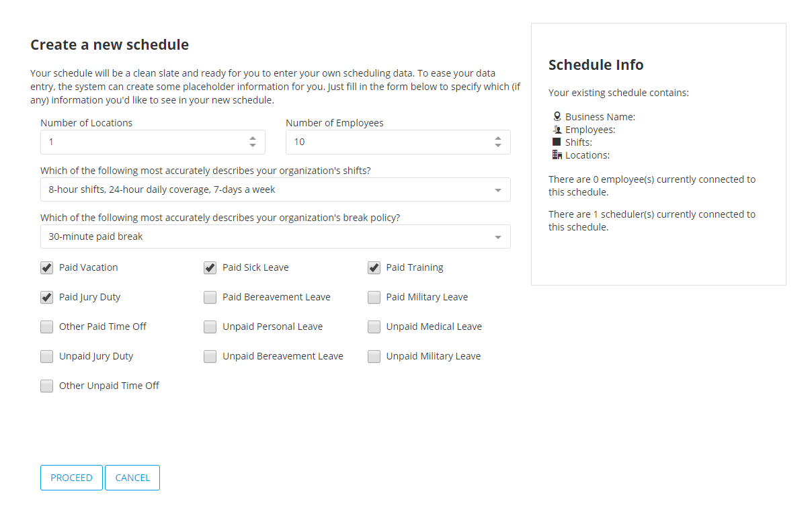Tick Other Unpaid Time Off checkbox
The image size is (812, 518).
pos(46,386)
